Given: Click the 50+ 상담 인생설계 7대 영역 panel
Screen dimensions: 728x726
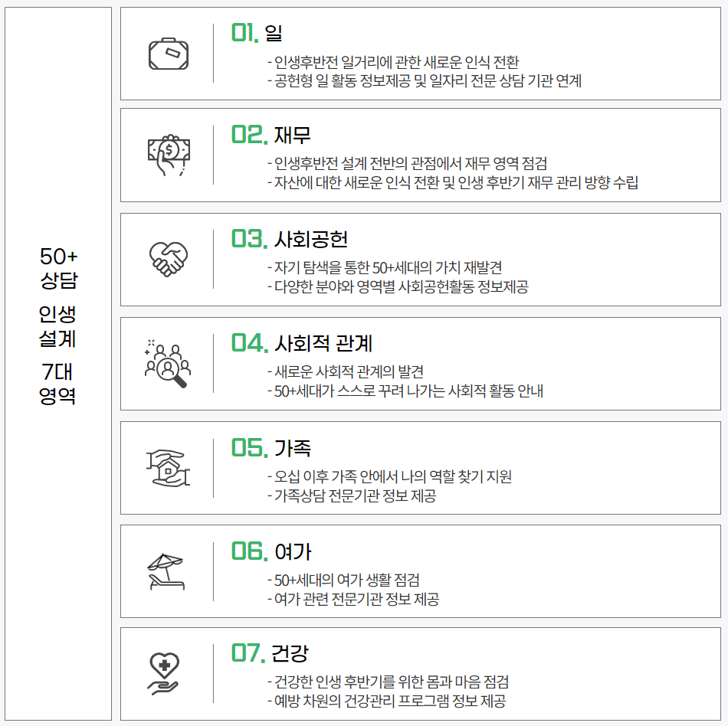Looking at the screenshot, I should pos(58,363).
